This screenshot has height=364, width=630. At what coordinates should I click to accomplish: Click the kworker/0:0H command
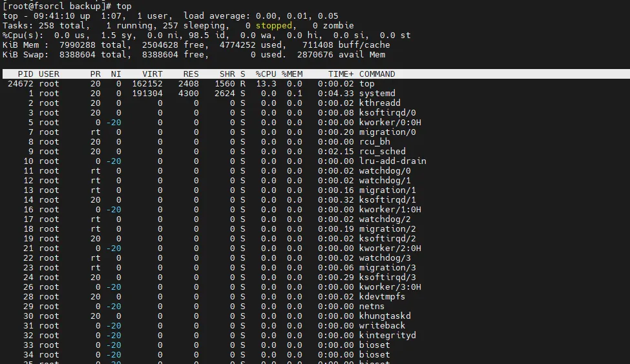tap(390, 123)
